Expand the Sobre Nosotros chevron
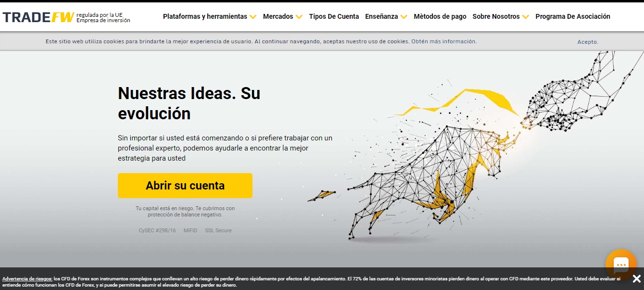The image size is (644, 290). [x=526, y=17]
